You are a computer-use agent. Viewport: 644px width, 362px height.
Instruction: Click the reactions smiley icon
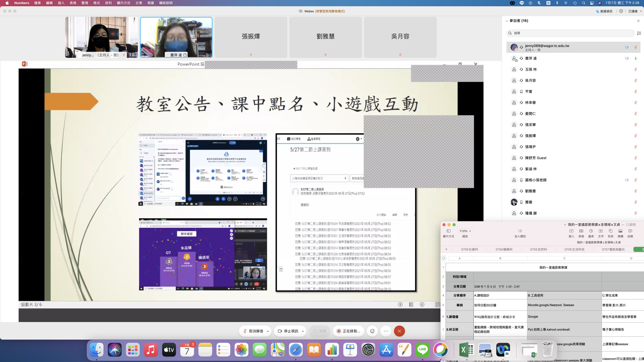372,331
